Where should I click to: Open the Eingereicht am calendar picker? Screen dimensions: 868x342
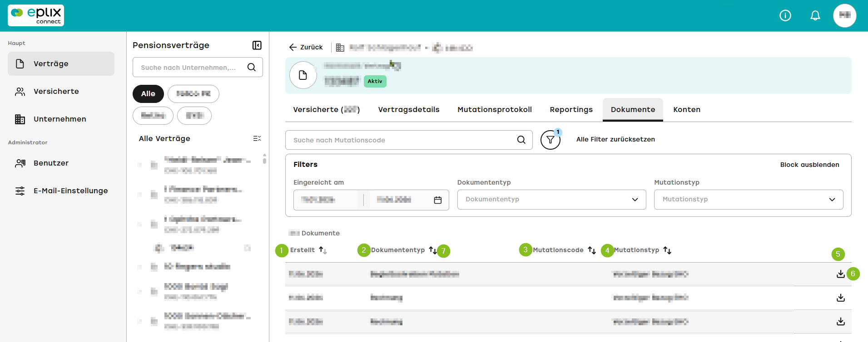coord(438,200)
